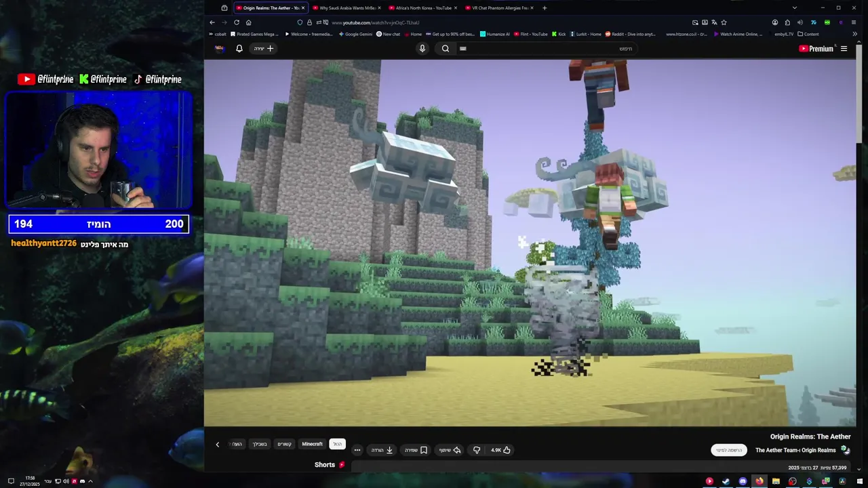Save the video to a playlist
Viewport: 868px width, 488px height.
click(416, 450)
